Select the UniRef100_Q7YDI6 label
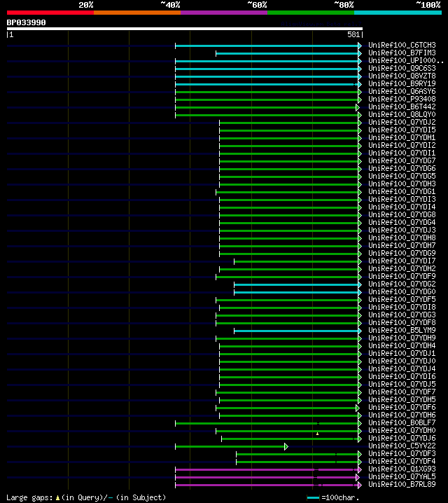Screen dimensions: 448x503 click(402, 376)
